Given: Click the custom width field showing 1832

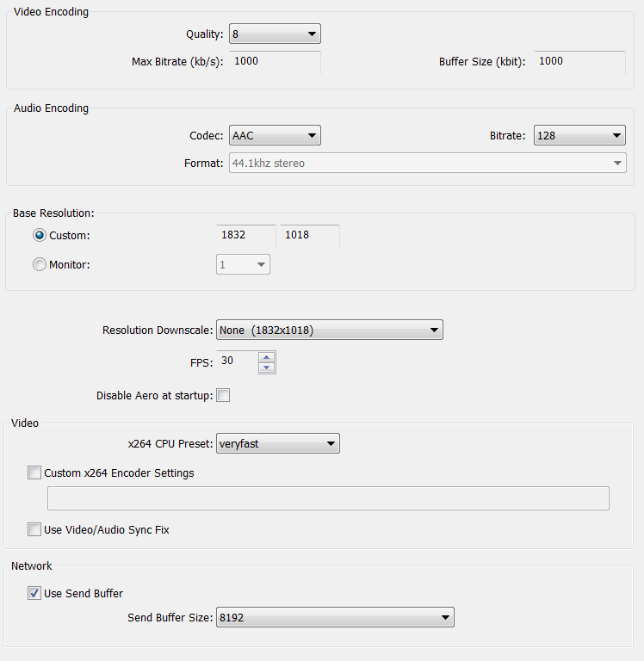Looking at the screenshot, I should (246, 236).
